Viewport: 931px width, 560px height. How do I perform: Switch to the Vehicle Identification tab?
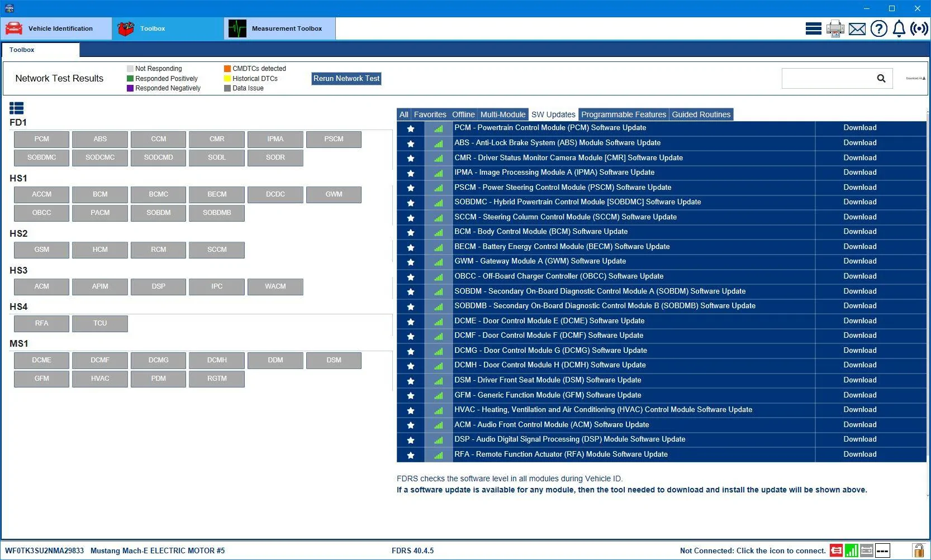(56, 28)
